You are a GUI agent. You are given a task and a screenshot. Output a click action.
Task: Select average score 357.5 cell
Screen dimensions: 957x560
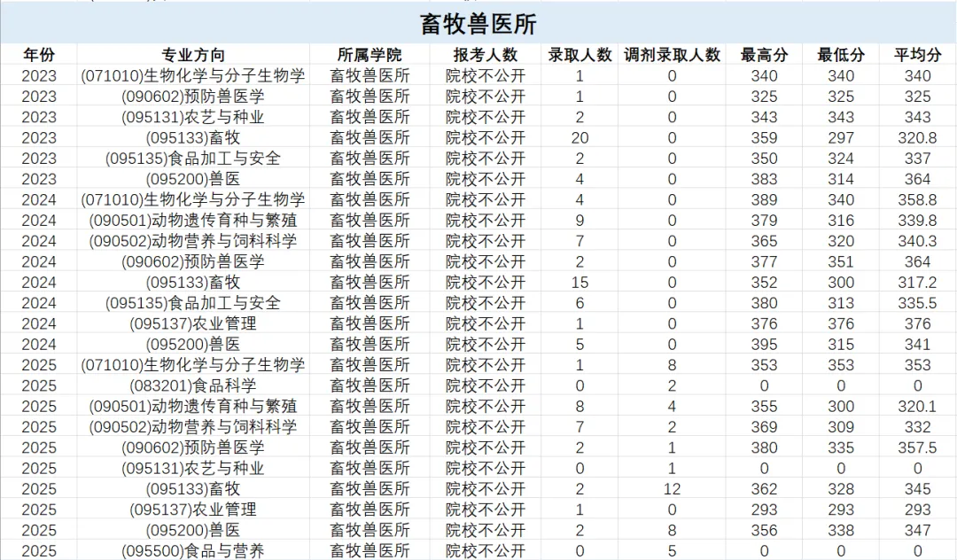pos(917,447)
